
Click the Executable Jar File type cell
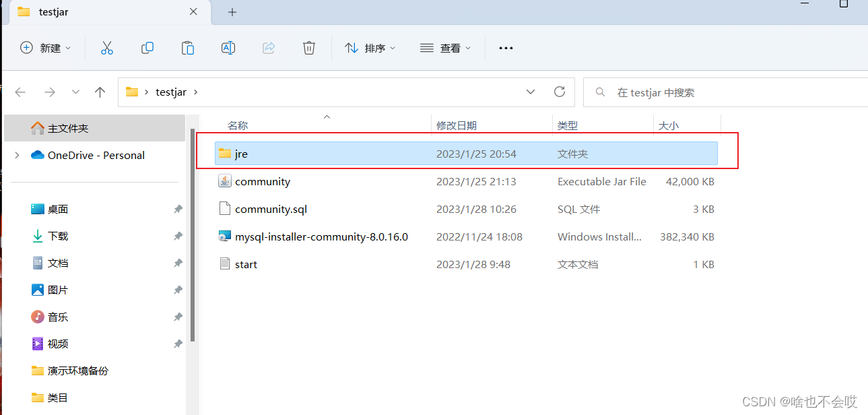click(x=602, y=181)
